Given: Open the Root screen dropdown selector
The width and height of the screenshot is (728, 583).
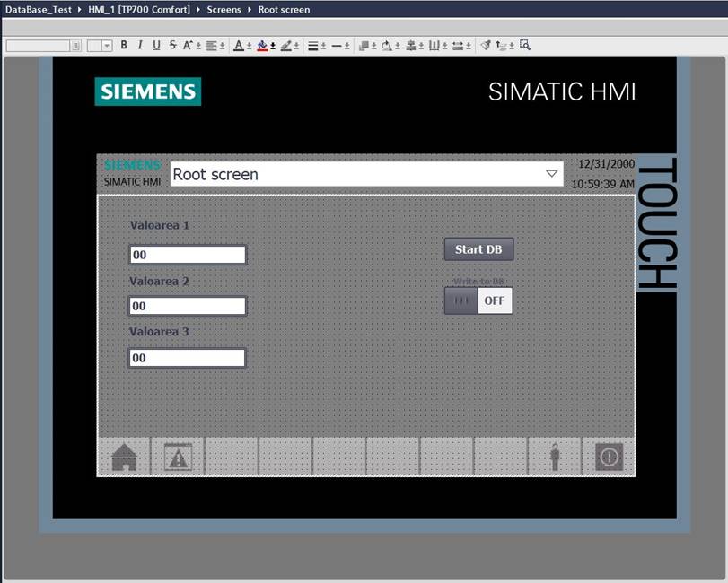Looking at the screenshot, I should (x=551, y=174).
